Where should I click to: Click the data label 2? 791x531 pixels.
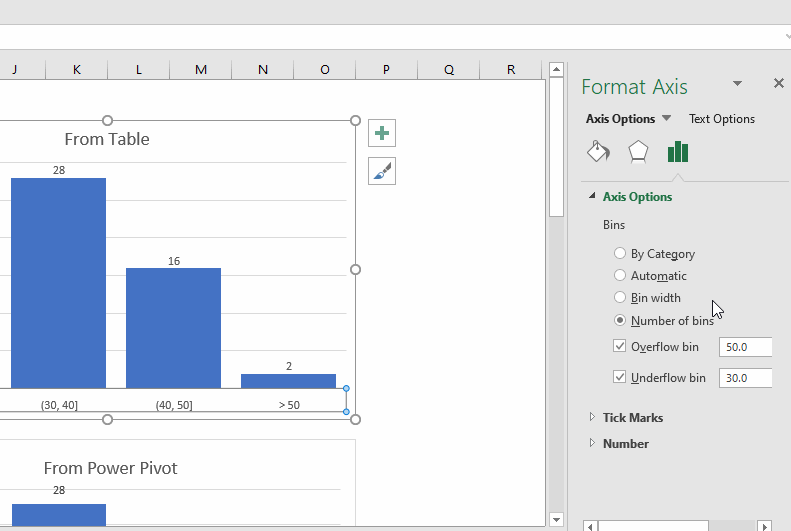pos(289,366)
